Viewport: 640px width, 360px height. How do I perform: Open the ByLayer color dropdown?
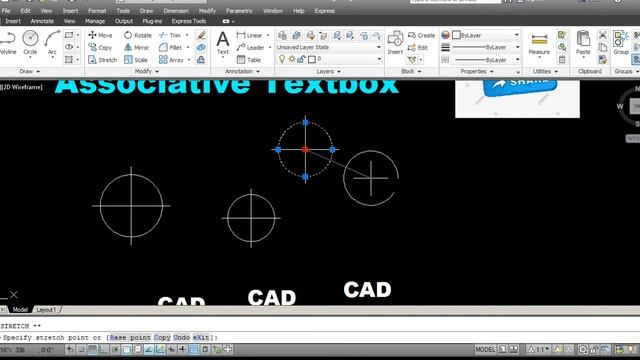coord(486,35)
